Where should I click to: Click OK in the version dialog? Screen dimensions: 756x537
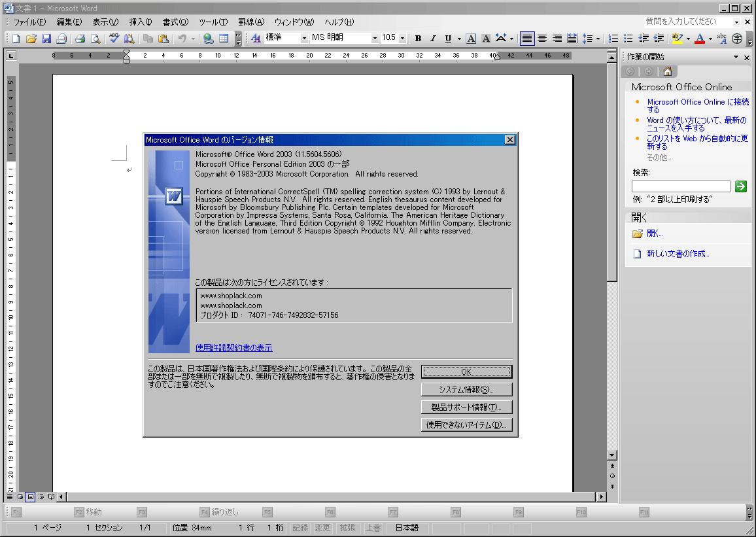[466, 372]
